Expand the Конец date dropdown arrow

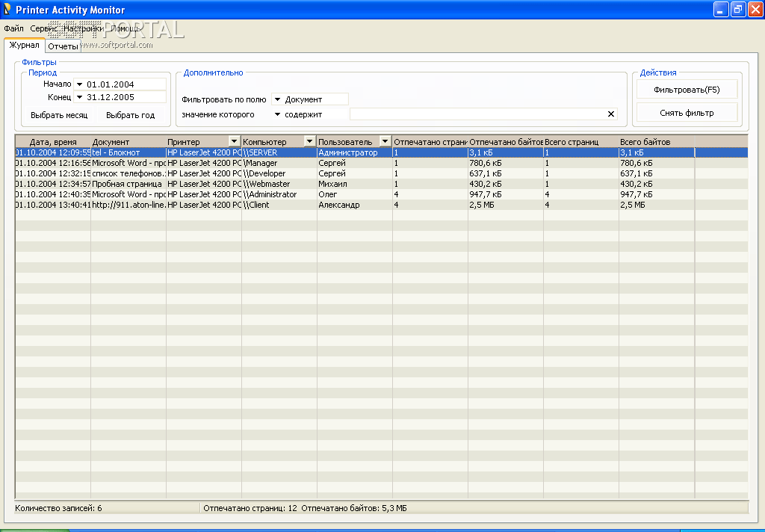[x=79, y=97]
